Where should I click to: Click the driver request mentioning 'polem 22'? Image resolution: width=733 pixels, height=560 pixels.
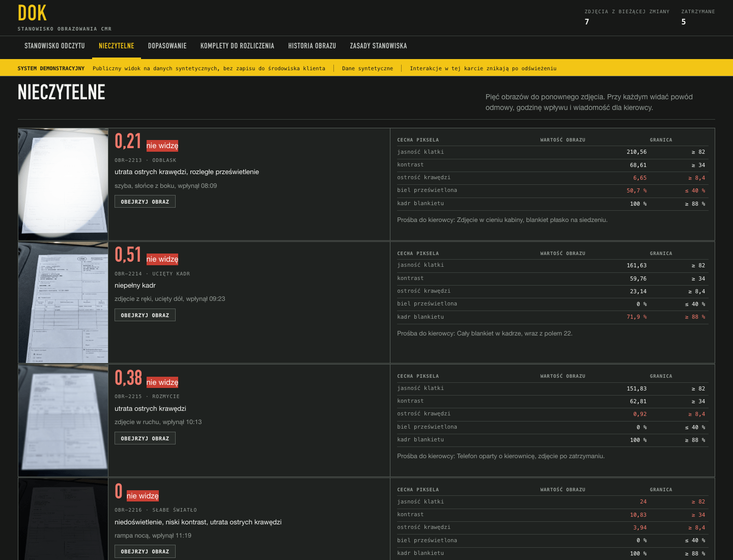point(485,333)
